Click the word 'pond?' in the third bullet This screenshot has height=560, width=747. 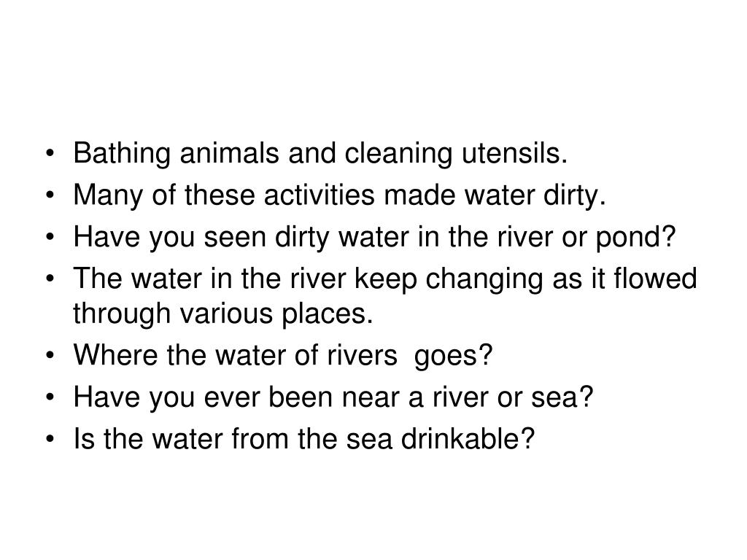(x=636, y=238)
